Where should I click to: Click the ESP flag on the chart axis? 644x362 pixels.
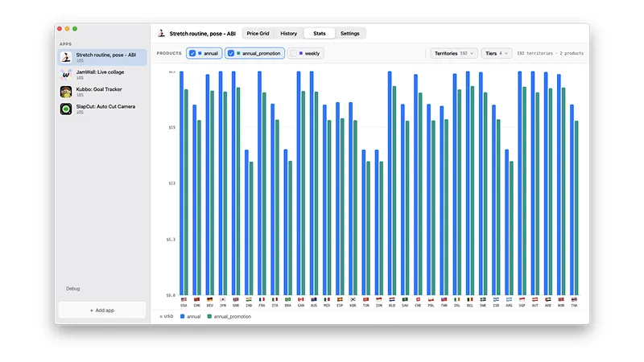pos(340,299)
